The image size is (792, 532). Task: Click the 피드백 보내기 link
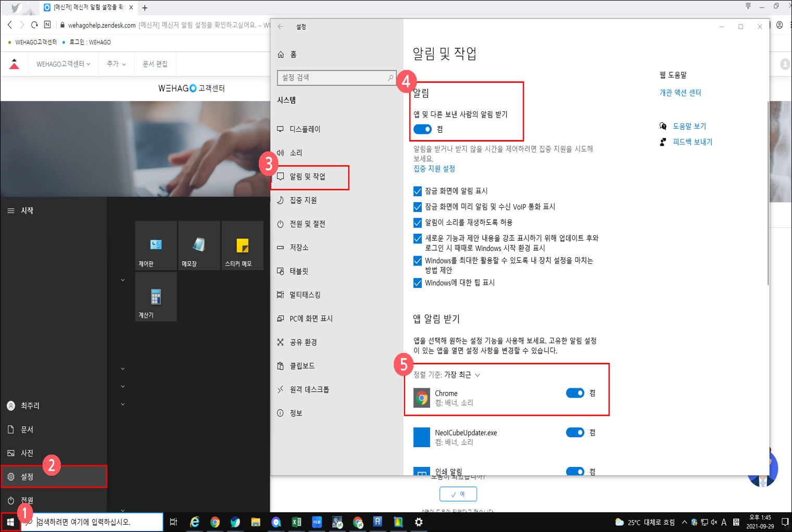tap(692, 142)
